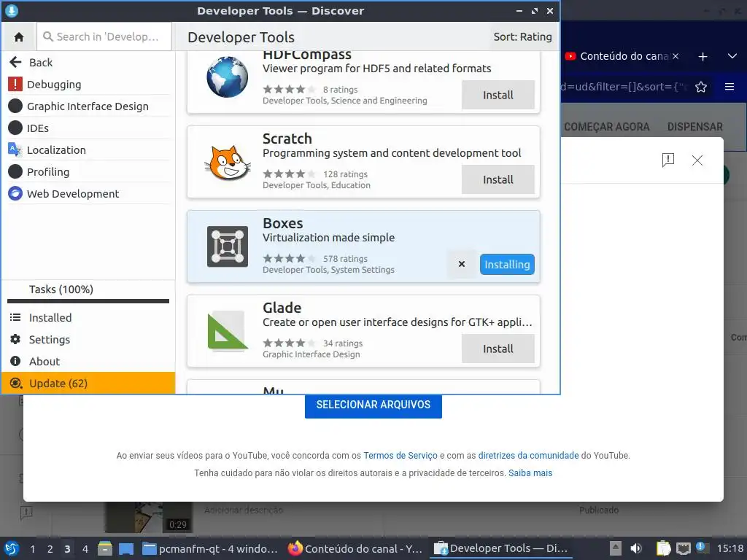Open IDEs category
The image size is (747, 560).
coord(88,128)
